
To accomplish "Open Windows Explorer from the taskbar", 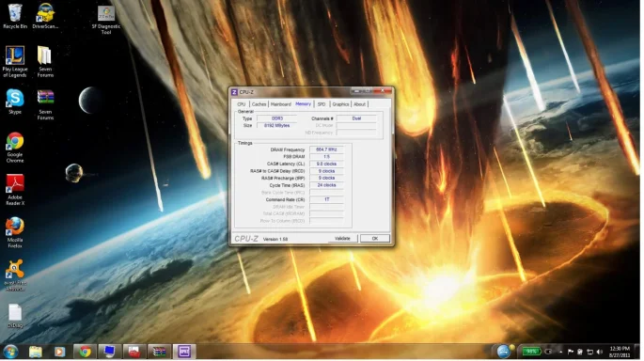I will tap(36, 352).
